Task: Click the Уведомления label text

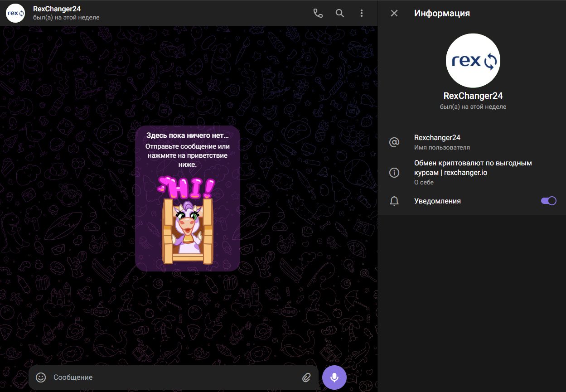Action: pos(437,201)
